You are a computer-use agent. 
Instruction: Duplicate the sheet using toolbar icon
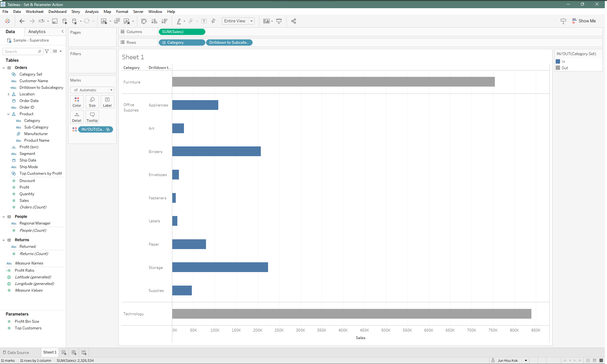pyautogui.click(x=117, y=21)
